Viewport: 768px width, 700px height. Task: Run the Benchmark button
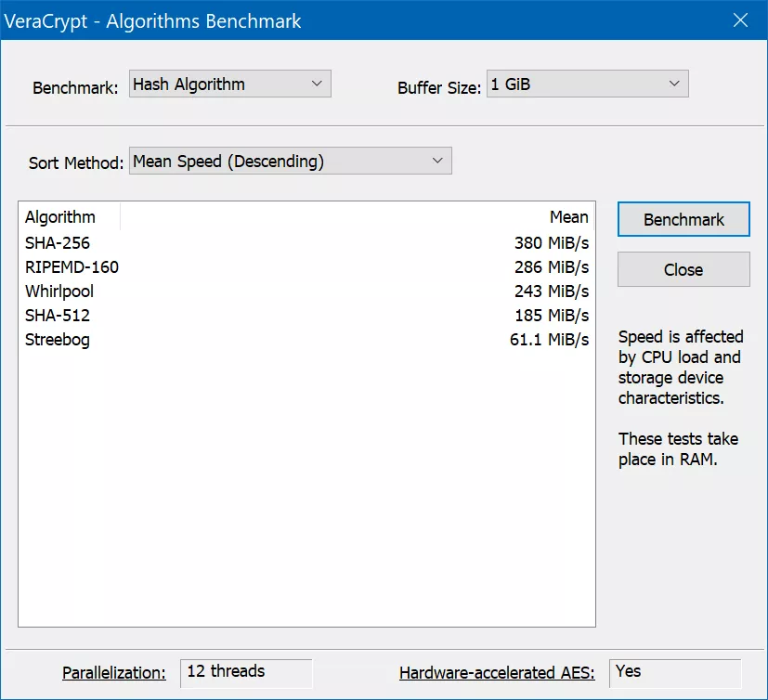(683, 219)
